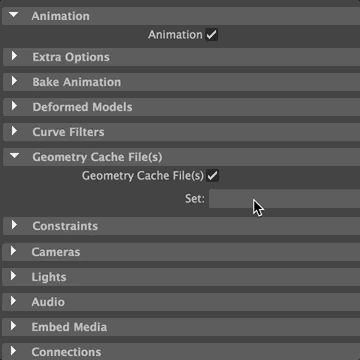Click the Deformed Models header bar
The height and width of the screenshot is (360, 360).
[181, 107]
